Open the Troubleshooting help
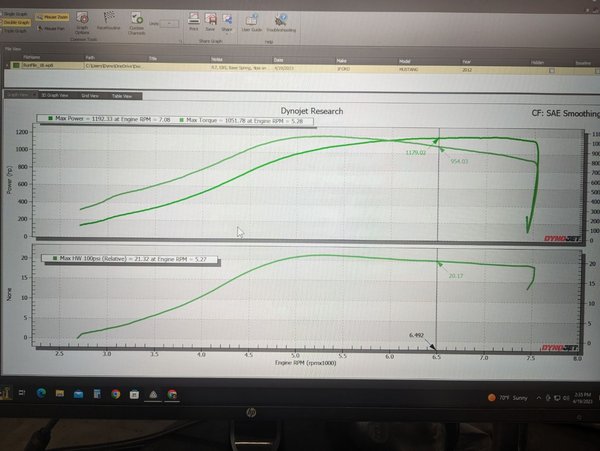Image resolution: width=600 pixels, height=451 pixels. [280, 19]
